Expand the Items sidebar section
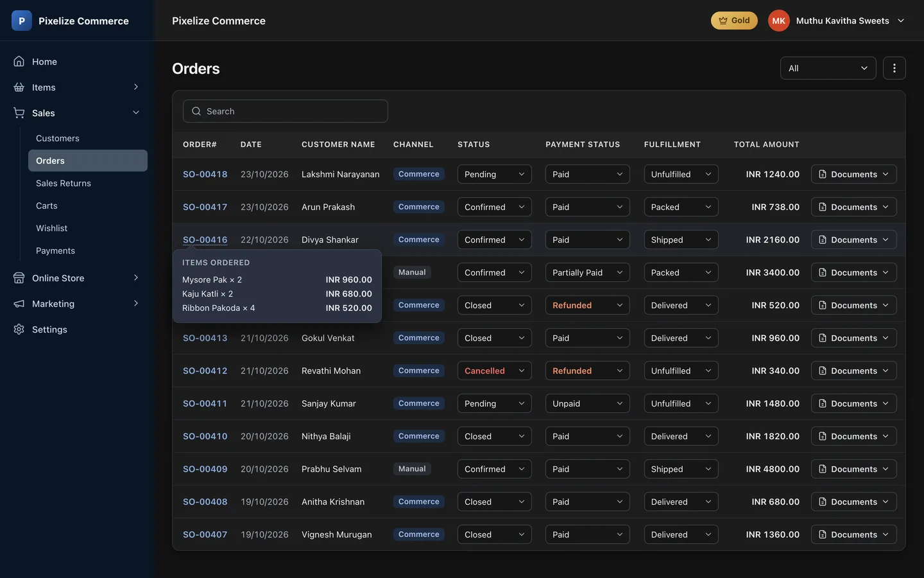The width and height of the screenshot is (924, 578). click(135, 87)
